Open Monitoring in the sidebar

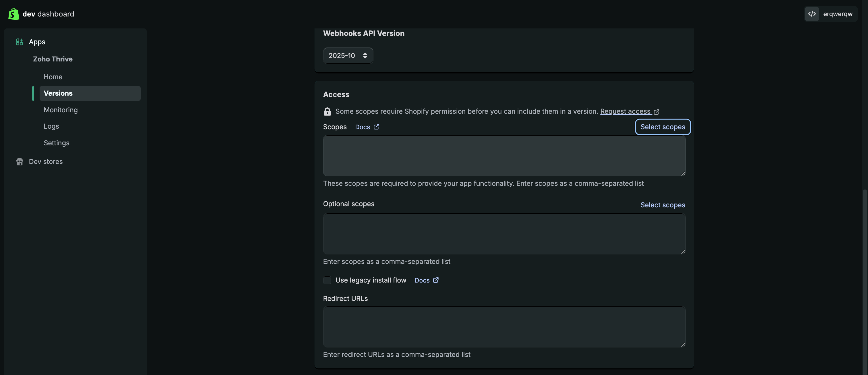coord(61,110)
